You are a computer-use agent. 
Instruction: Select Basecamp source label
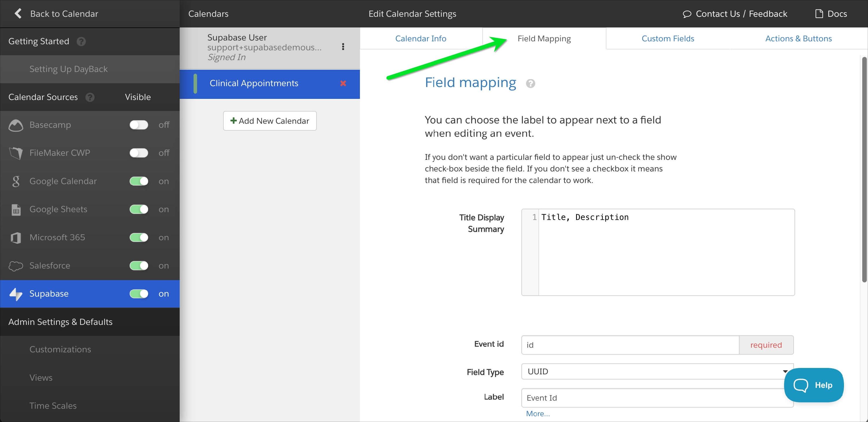click(50, 125)
